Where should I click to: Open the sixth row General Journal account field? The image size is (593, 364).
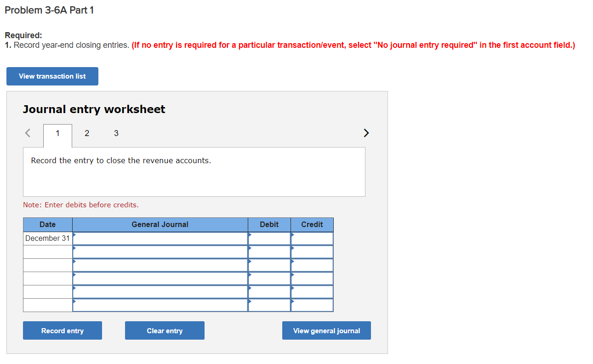(x=160, y=305)
